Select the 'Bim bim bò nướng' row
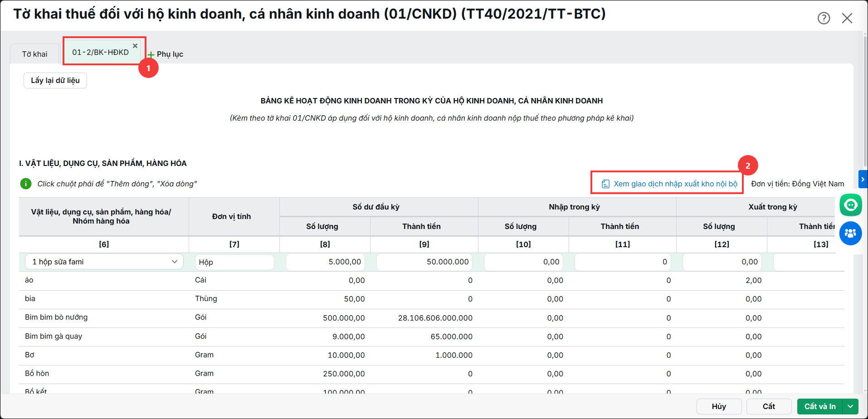 click(x=431, y=317)
